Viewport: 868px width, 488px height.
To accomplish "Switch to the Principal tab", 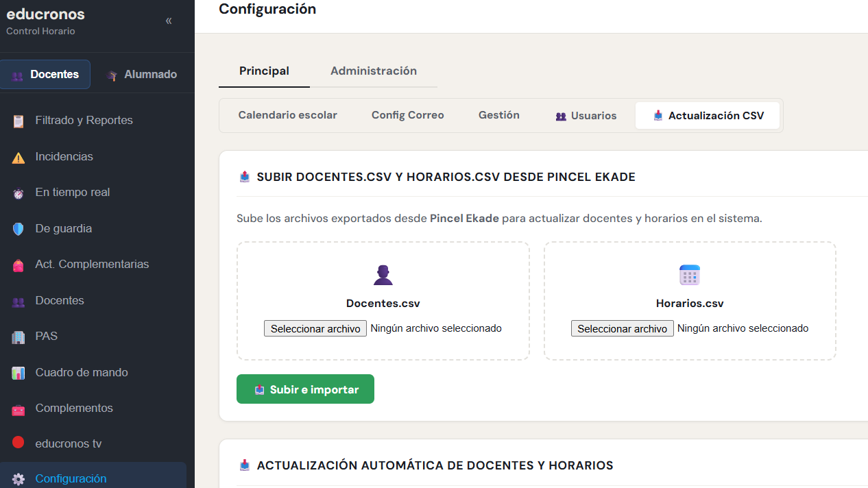I will coord(264,71).
